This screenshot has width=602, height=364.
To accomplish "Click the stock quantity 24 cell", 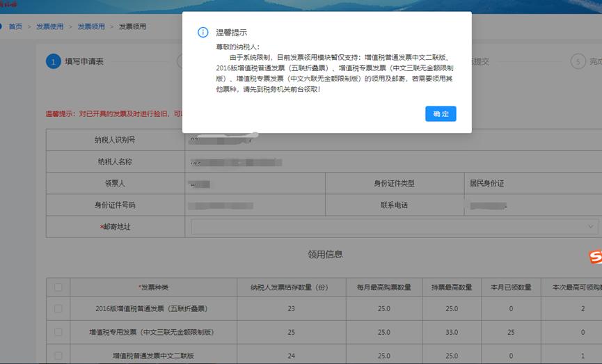I will pos(292,356).
